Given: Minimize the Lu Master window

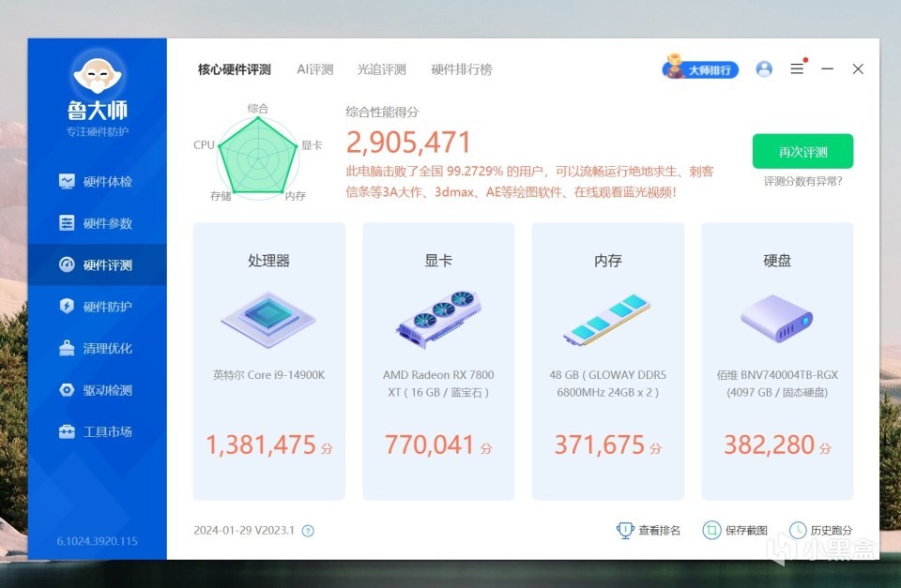Looking at the screenshot, I should click(828, 68).
